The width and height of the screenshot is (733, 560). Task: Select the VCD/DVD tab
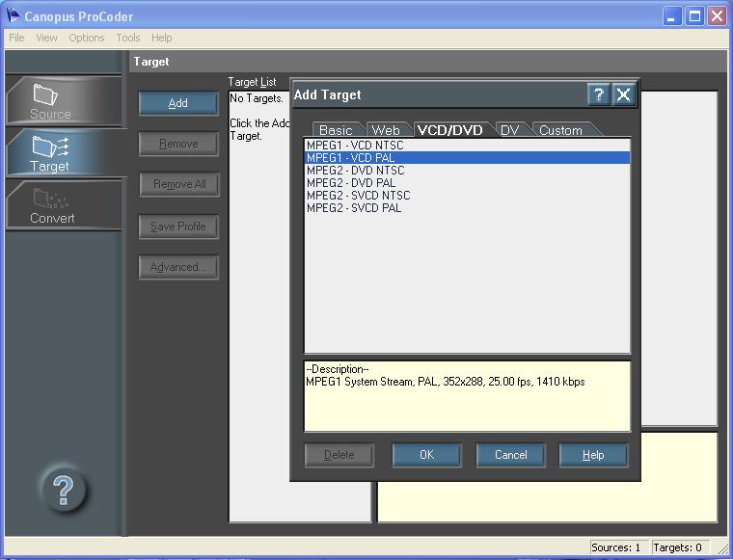(449, 130)
